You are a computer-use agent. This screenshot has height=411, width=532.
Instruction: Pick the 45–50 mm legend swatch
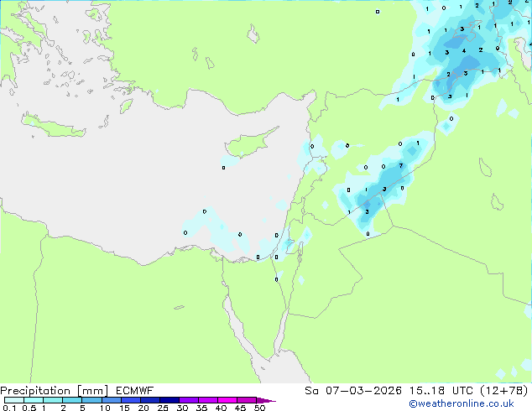(247, 400)
